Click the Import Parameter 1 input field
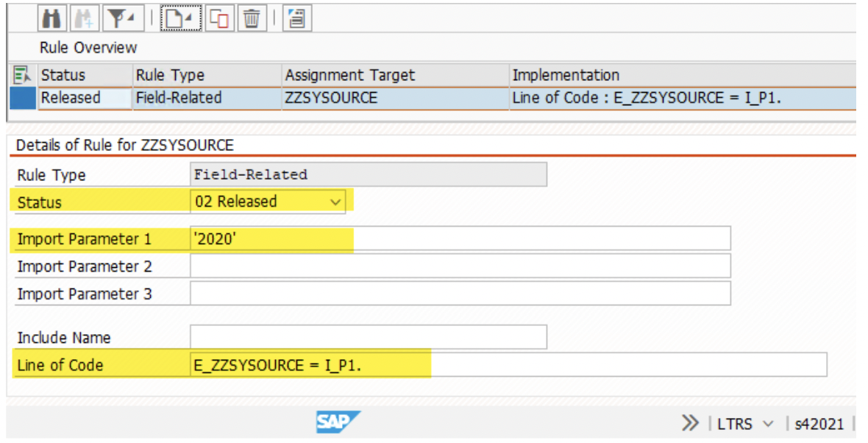 460,238
